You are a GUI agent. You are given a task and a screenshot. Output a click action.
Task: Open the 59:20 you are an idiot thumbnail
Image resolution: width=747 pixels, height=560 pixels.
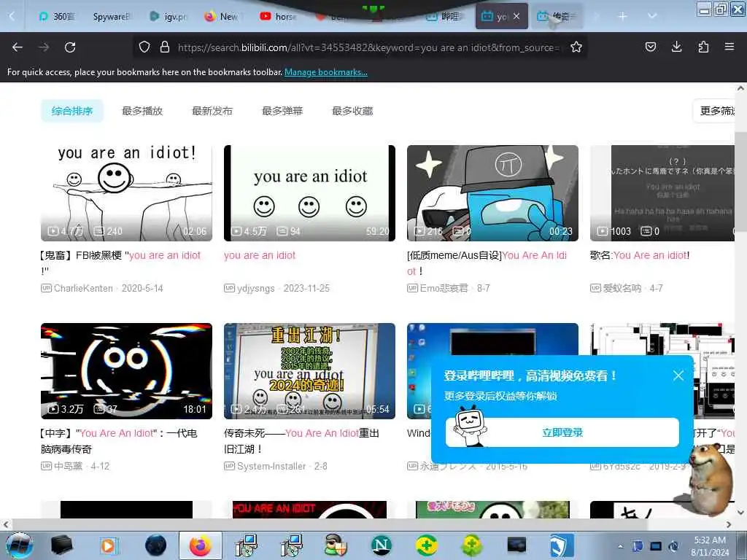pyautogui.click(x=309, y=192)
